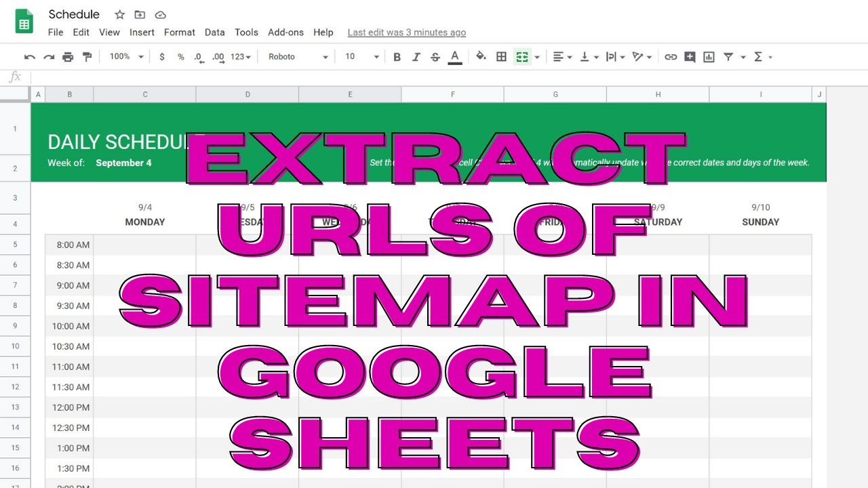This screenshot has height=488, width=868.
Task: Click the Schedule document title
Action: click(x=74, y=14)
